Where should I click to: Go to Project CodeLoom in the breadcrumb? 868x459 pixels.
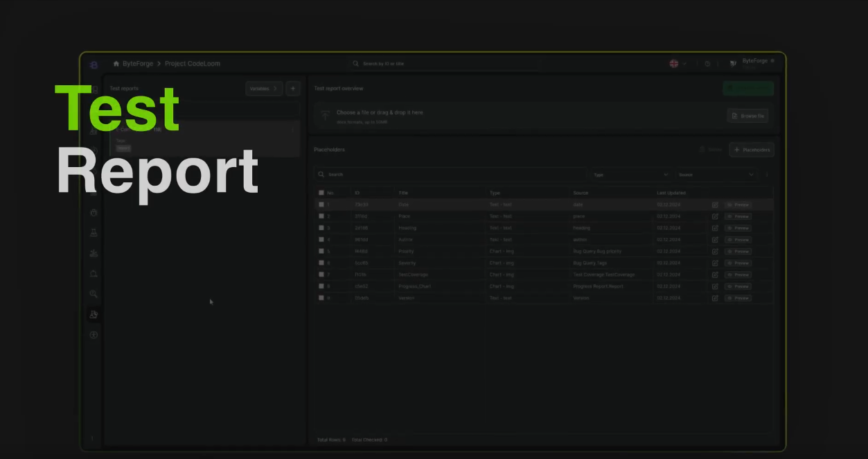[192, 64]
